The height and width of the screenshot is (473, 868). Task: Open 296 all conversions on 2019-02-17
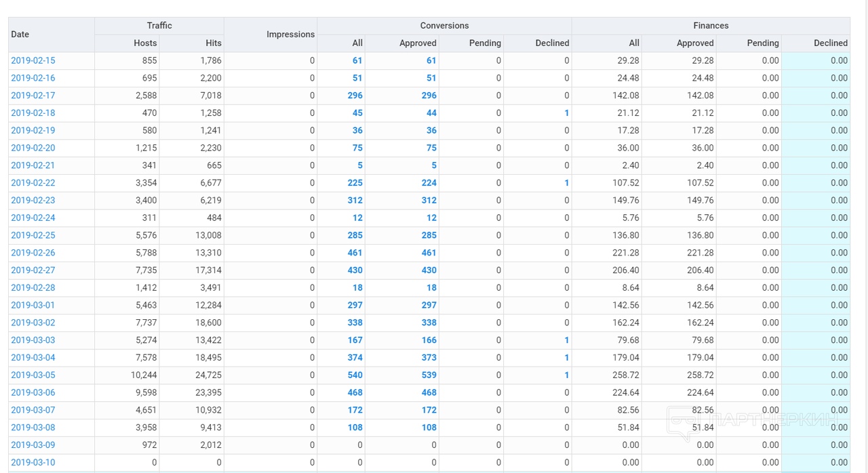click(x=355, y=96)
